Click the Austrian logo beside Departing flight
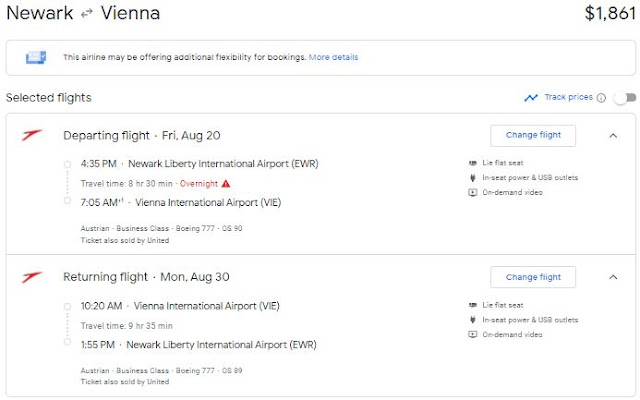Screen dimensions: 640x400 click(x=31, y=135)
